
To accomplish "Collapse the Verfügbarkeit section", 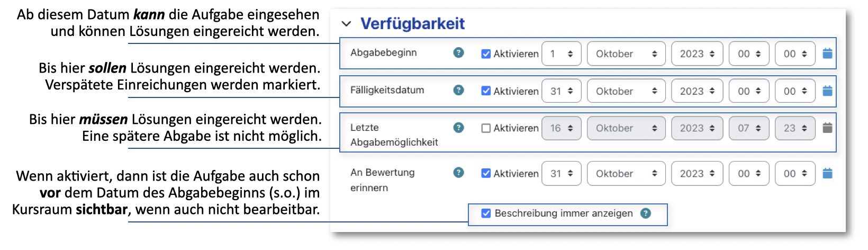I will pos(347,24).
